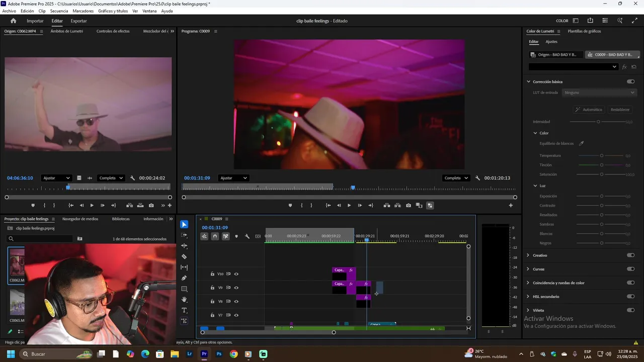The image size is (644, 362).
Task: Add marker in Program monitor
Action: pos(290,205)
